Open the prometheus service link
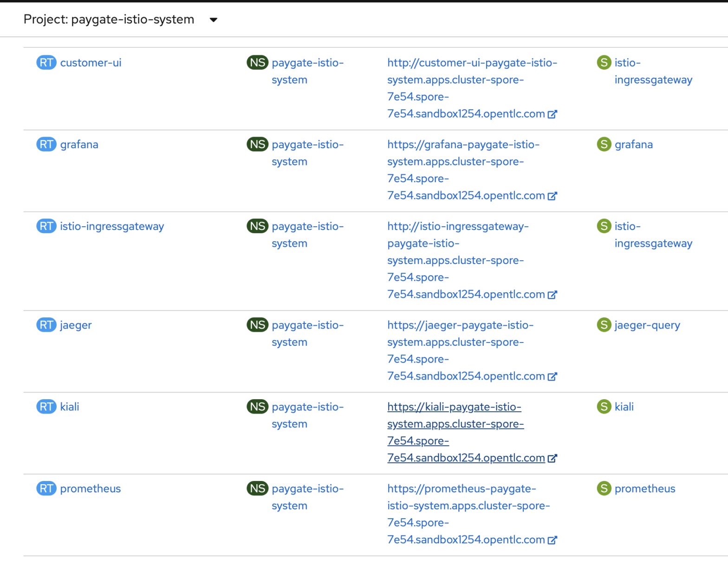This screenshot has width=728, height=566. [x=645, y=488]
